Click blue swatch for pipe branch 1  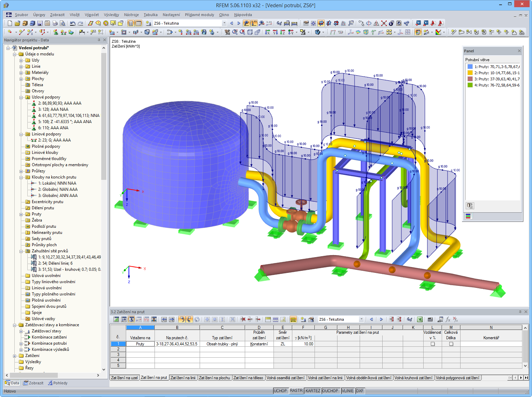click(x=470, y=67)
